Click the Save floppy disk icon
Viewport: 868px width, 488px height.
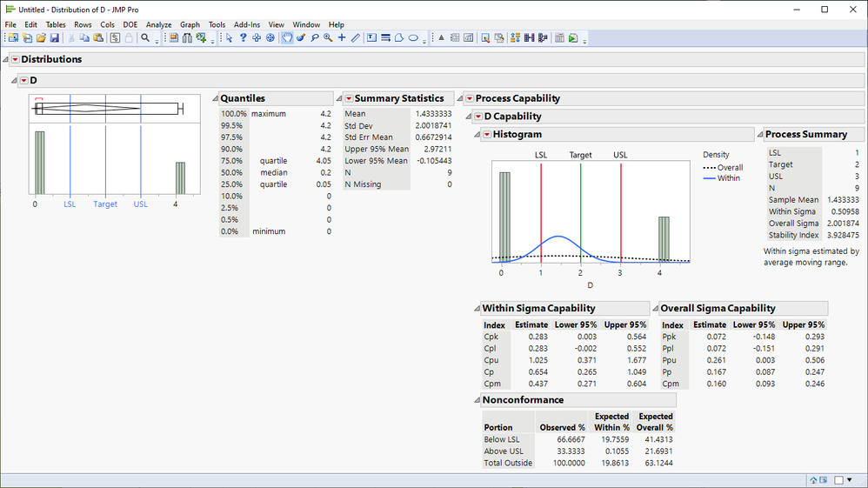point(55,38)
